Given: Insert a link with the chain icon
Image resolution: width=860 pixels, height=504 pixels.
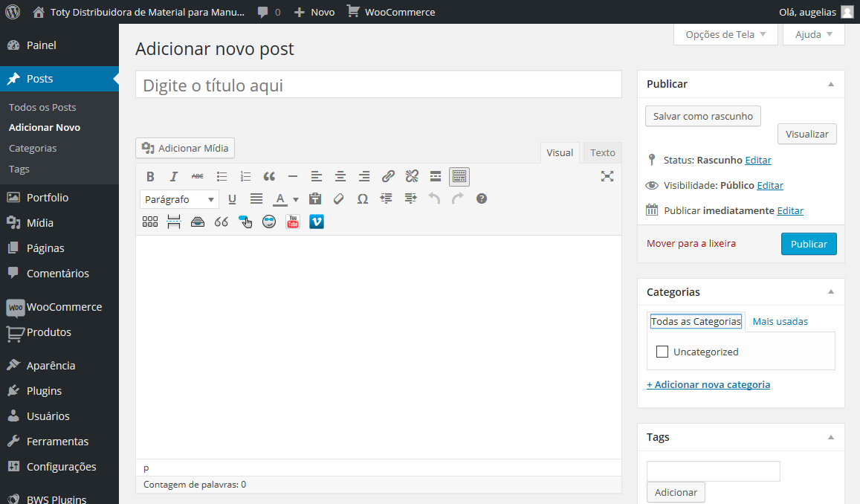Looking at the screenshot, I should pyautogui.click(x=388, y=177).
